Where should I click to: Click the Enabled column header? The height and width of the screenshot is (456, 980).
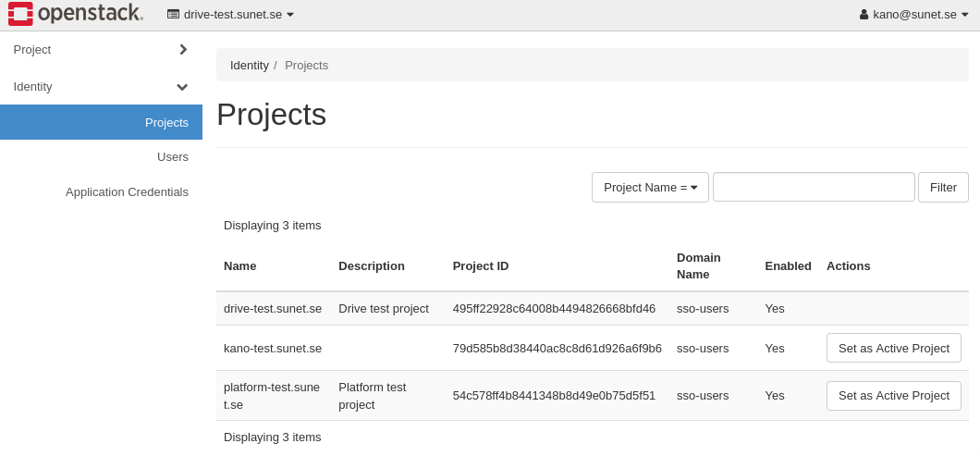coord(788,265)
